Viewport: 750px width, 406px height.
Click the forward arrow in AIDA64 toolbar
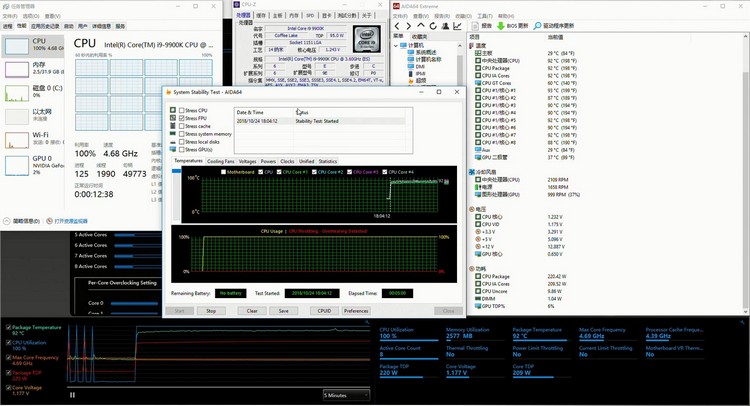[408, 26]
